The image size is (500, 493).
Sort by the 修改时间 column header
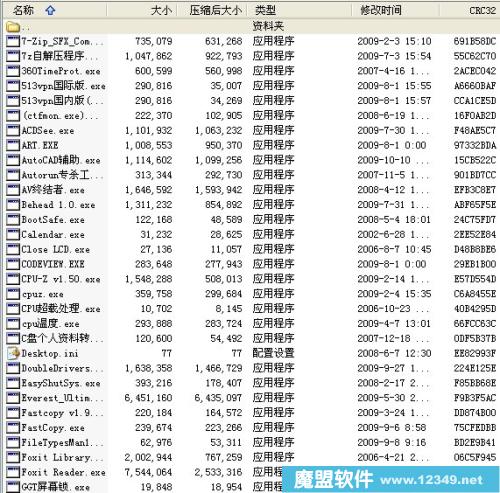click(381, 10)
